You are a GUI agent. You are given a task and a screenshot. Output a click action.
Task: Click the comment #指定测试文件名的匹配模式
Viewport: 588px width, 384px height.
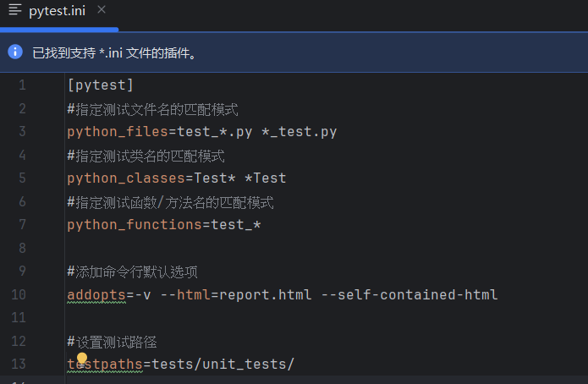[x=152, y=109]
